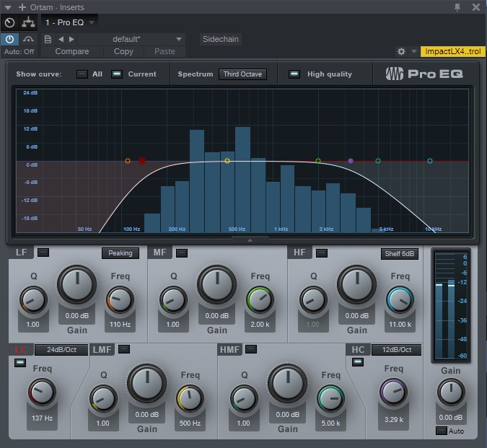
Task: Click the Pro EQ PreSonus logo
Action: coord(424,74)
